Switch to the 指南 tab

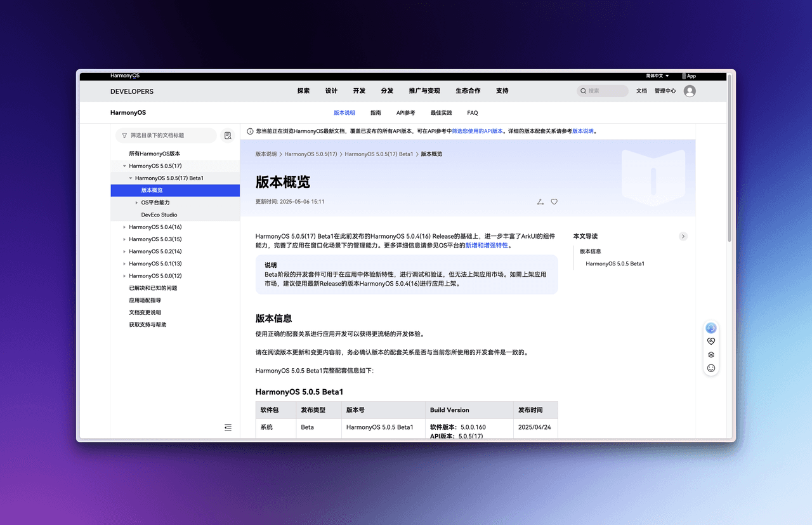(x=376, y=113)
